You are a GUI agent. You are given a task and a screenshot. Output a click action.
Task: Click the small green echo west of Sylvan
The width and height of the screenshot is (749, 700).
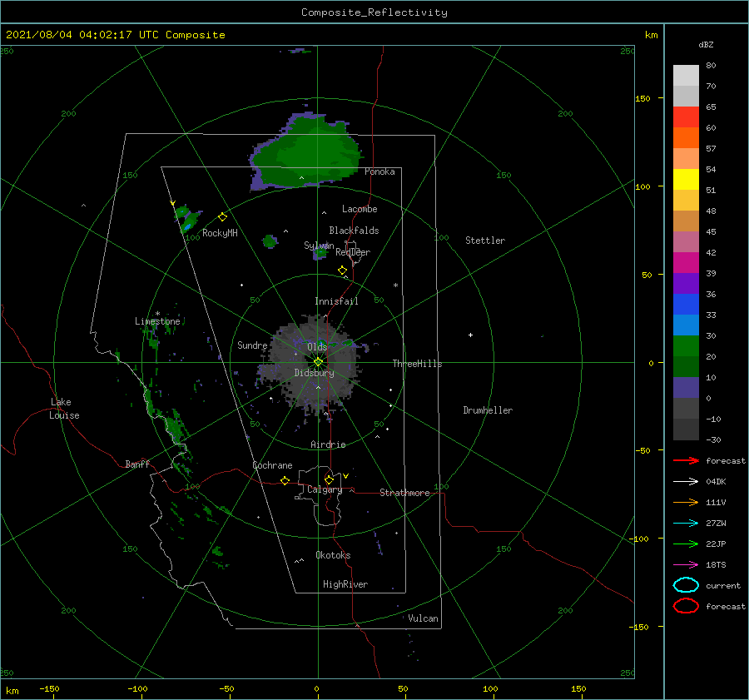coord(270,241)
